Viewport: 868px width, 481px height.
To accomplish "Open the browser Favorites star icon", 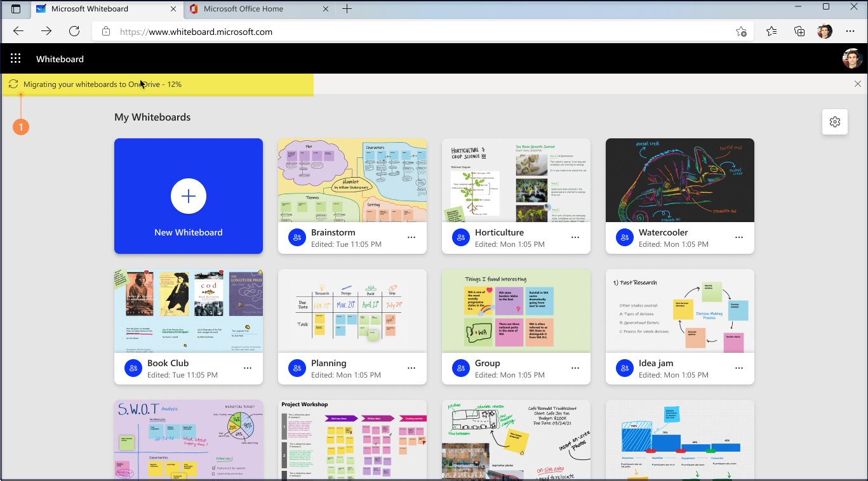I will (771, 32).
